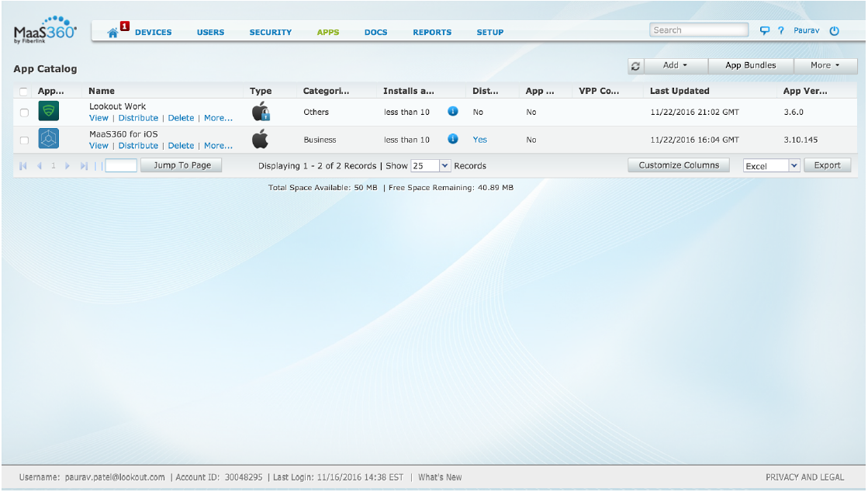Refresh the App Catalog list
Viewport: 868px width, 492px height.
pos(635,66)
